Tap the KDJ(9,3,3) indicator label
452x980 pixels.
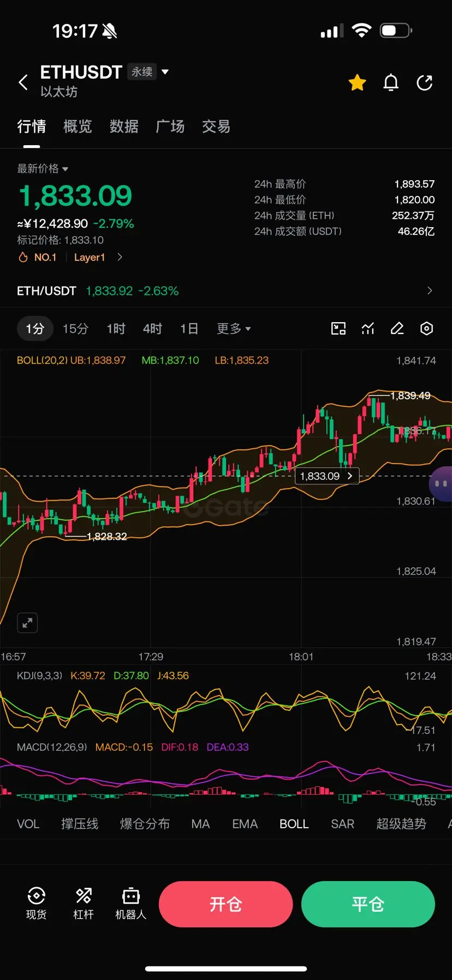click(39, 676)
